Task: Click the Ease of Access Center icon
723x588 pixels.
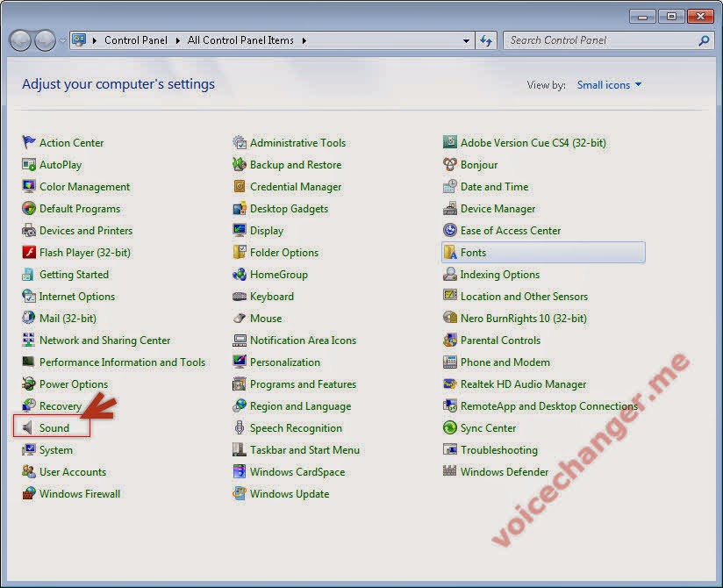Action: click(450, 230)
